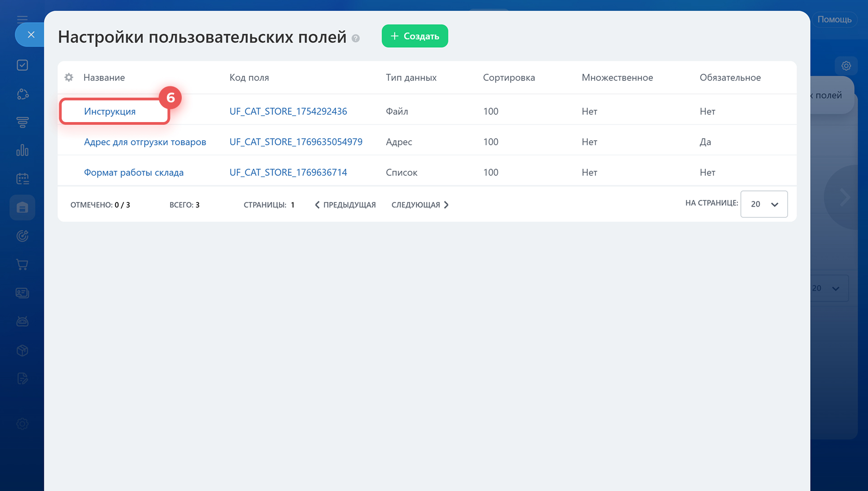
Task: Open the sales funnel icon in sidebar
Action: [x=22, y=122]
